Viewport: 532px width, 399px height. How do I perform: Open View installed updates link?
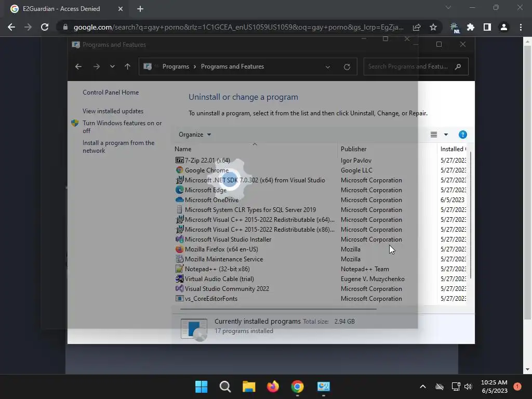coord(113,111)
